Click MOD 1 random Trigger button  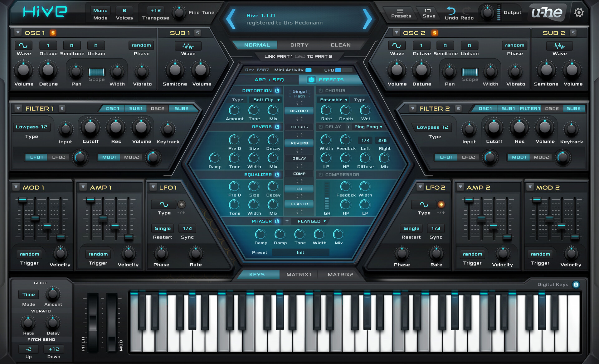[x=29, y=254]
